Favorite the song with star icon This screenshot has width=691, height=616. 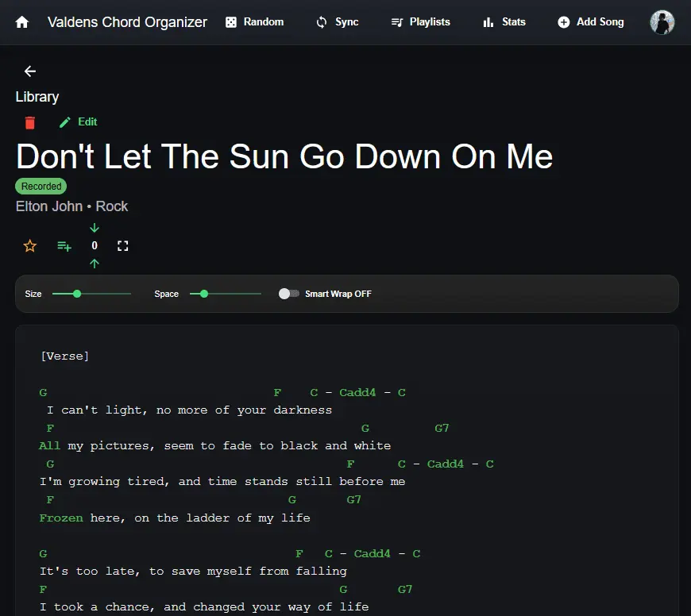30,246
